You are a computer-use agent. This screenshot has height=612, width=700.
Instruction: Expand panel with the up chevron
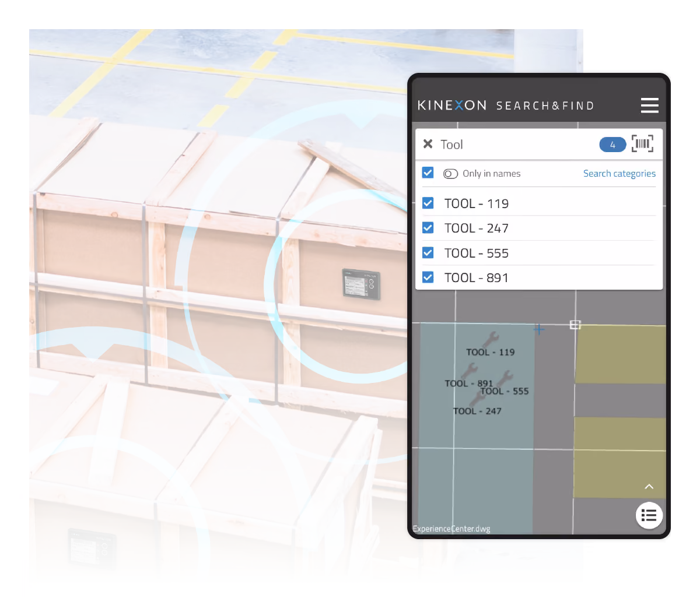click(649, 487)
